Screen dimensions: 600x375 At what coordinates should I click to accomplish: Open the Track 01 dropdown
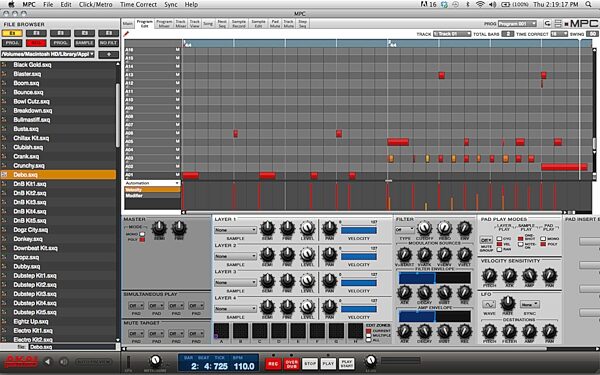pyautogui.click(x=452, y=34)
